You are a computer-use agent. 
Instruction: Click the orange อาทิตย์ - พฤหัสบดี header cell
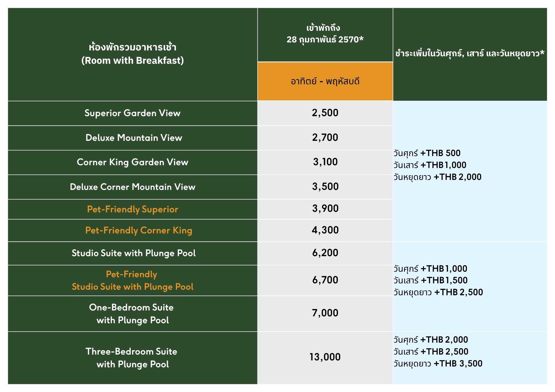(325, 81)
